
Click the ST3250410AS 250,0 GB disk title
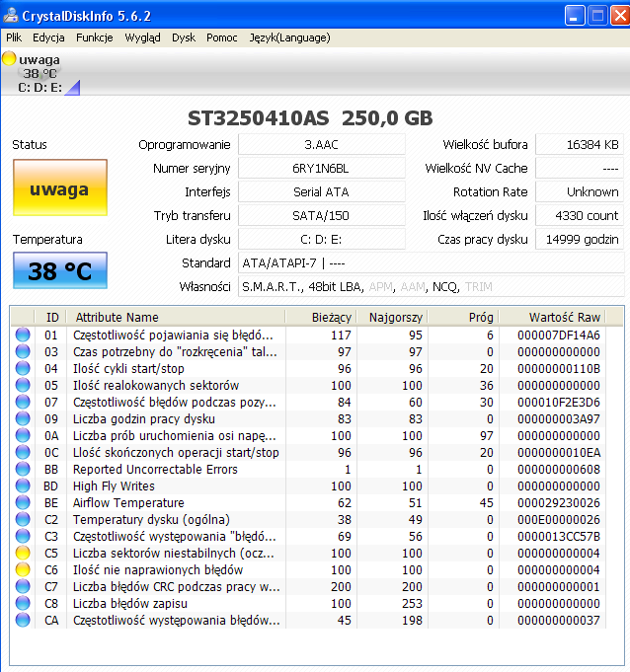coord(310,117)
